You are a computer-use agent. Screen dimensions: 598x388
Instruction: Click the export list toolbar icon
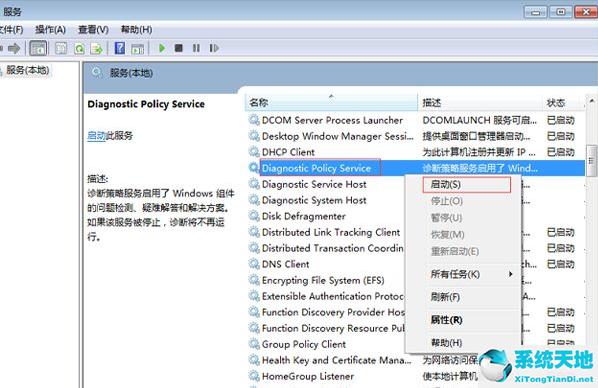[x=96, y=48]
